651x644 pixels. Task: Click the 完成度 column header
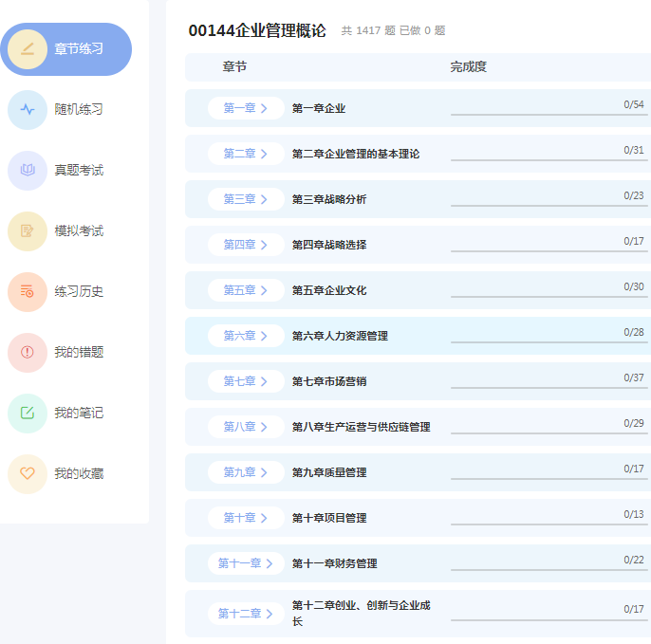point(469,66)
